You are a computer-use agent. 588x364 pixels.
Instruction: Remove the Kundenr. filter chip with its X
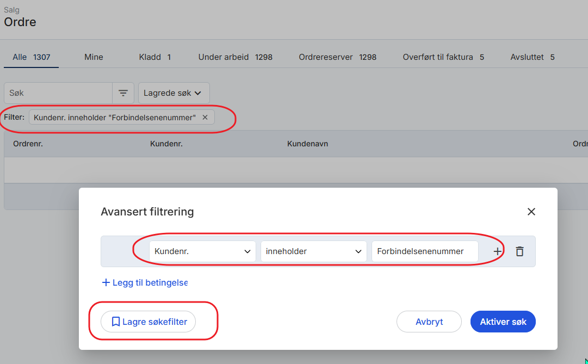205,117
